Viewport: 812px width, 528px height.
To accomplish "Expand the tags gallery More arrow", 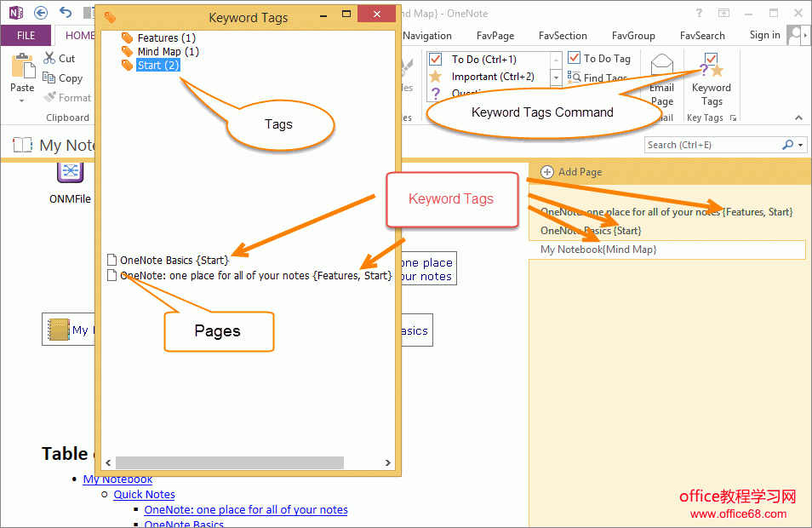I will (x=556, y=77).
